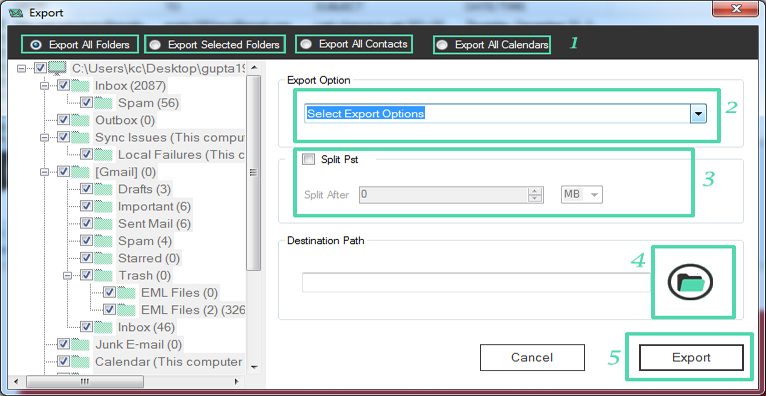Select the Export All Folders radio button
The height and width of the screenshot is (396, 766).
click(x=35, y=45)
